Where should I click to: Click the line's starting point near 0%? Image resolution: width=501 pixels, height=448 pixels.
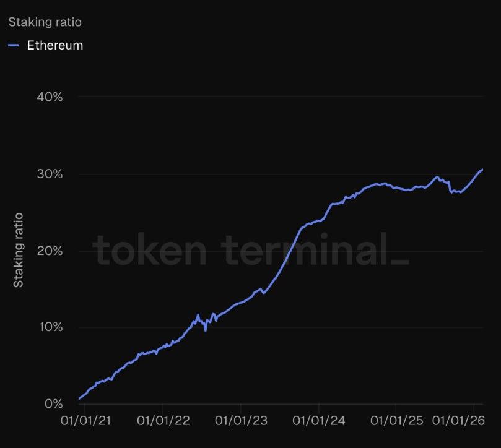click(79, 398)
